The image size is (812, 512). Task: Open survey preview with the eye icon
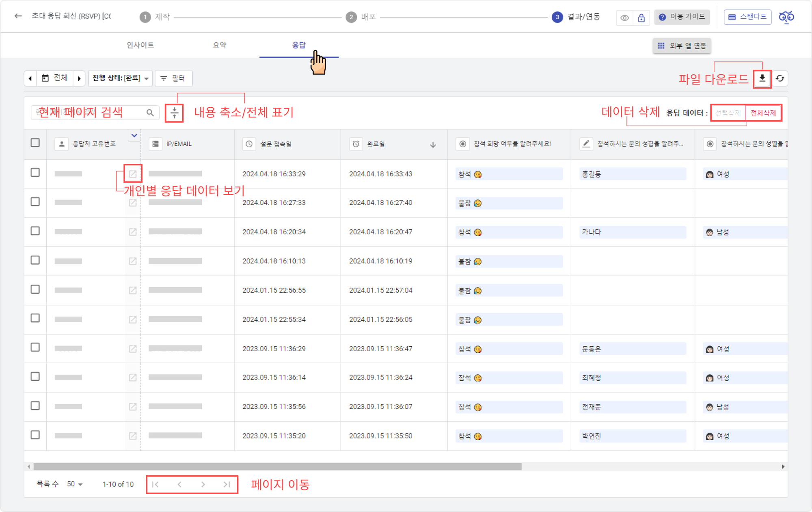pos(624,17)
